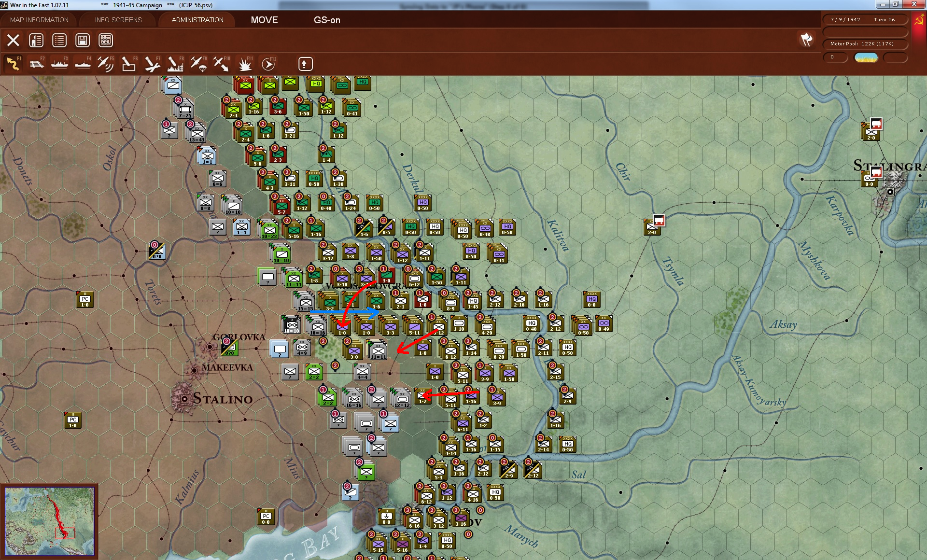The width and height of the screenshot is (927, 560).
Task: Click the sky-and-wheat weather indicator
Action: (x=866, y=57)
